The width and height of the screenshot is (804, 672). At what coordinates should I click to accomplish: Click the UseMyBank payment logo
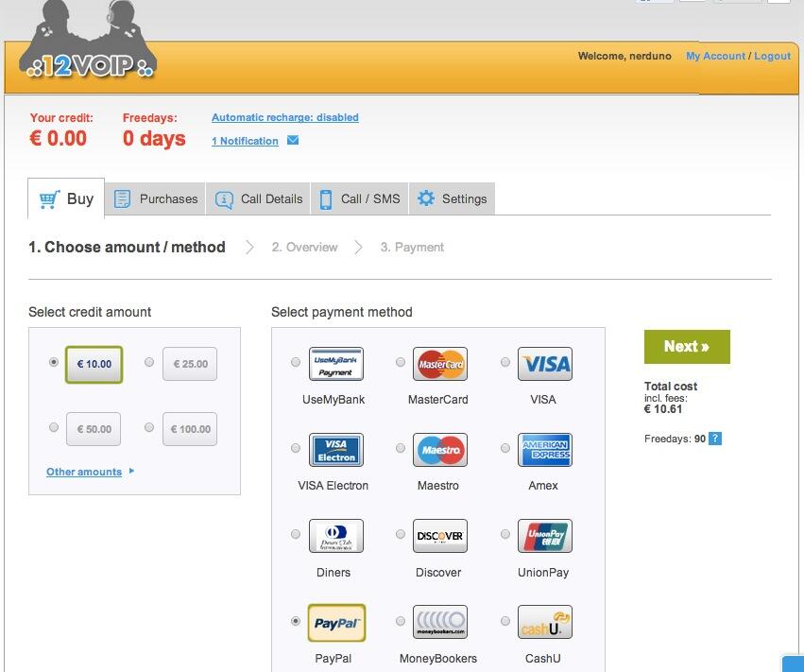tap(335, 364)
